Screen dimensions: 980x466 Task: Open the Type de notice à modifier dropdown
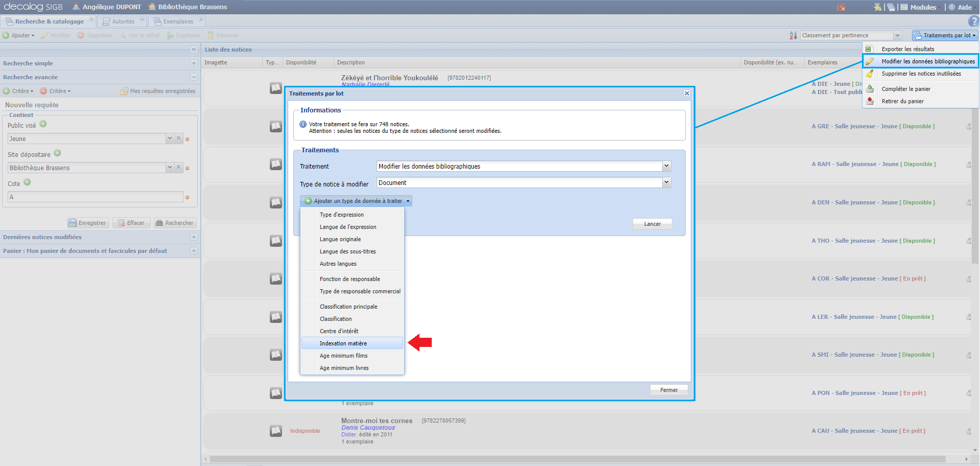[x=666, y=182]
